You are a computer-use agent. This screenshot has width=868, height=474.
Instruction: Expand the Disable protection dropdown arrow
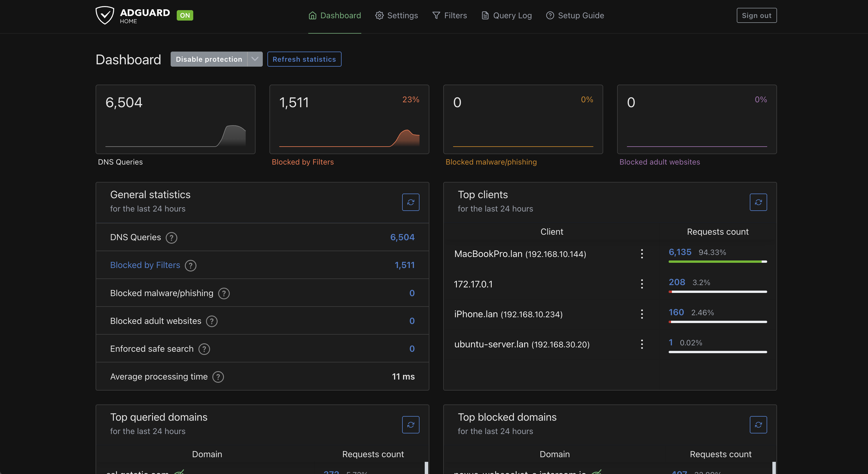tap(255, 59)
